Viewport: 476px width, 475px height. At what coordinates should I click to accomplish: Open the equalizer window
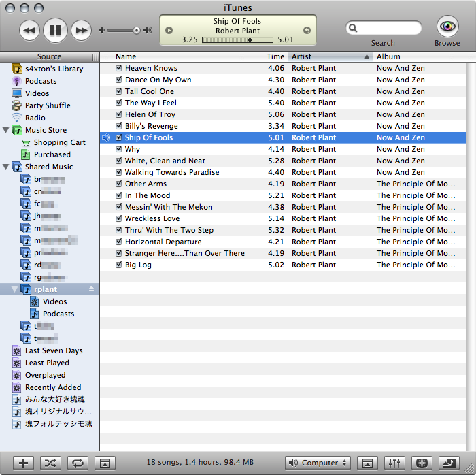pyautogui.click(x=394, y=463)
